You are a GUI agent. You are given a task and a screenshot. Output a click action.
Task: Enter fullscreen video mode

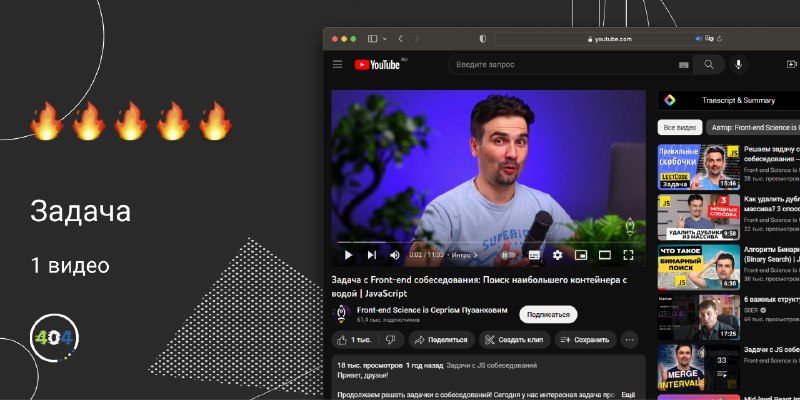pos(628,255)
